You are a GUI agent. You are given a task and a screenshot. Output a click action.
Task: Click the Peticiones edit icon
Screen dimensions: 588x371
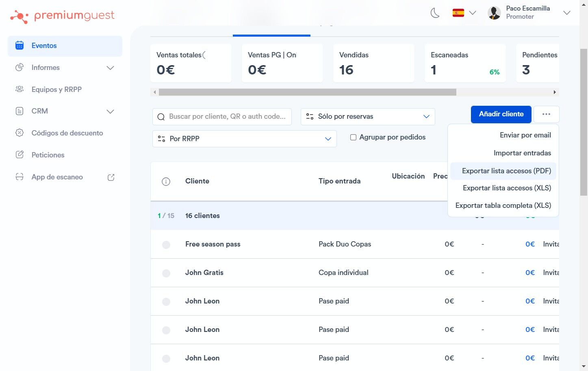(x=19, y=155)
